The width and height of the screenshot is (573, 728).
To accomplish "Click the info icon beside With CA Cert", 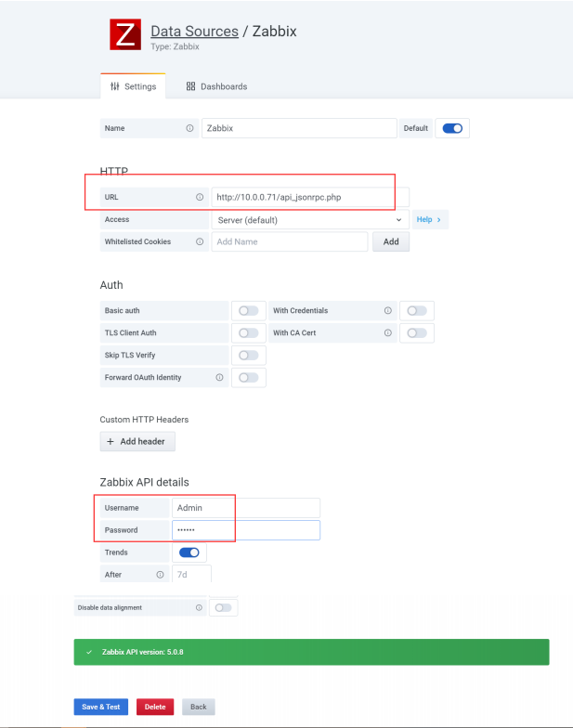I will tap(388, 332).
